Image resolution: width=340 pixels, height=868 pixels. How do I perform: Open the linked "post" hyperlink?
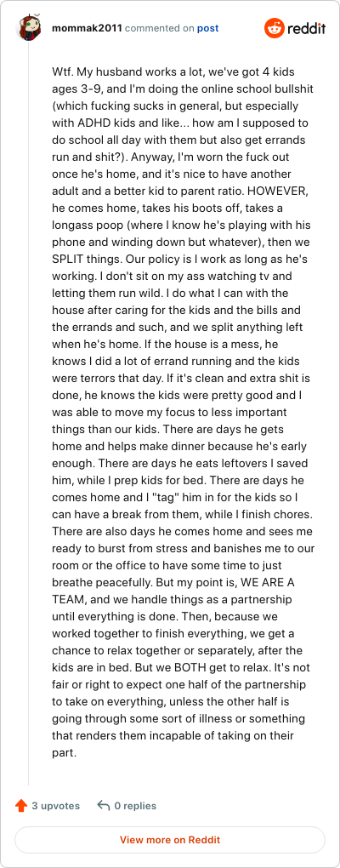click(208, 28)
